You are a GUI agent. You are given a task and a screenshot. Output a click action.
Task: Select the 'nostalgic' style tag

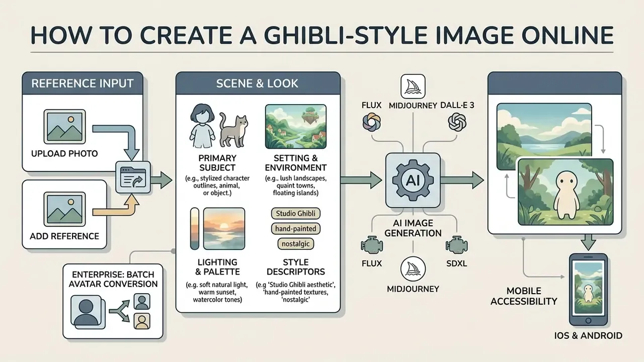(295, 244)
